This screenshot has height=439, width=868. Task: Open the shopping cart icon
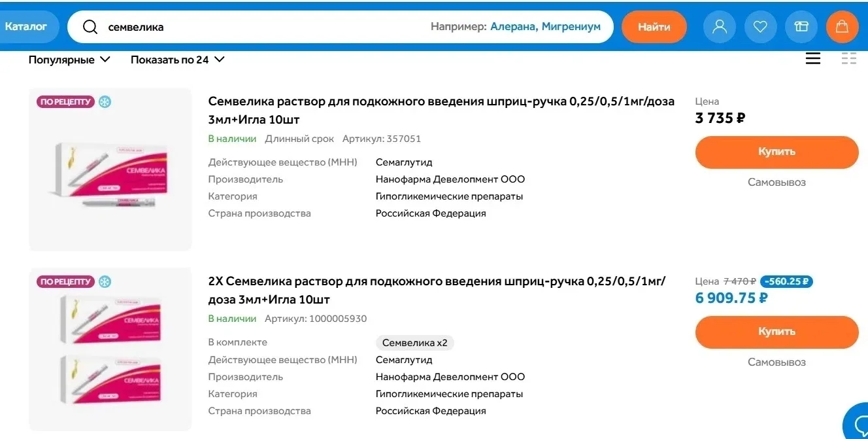(843, 27)
